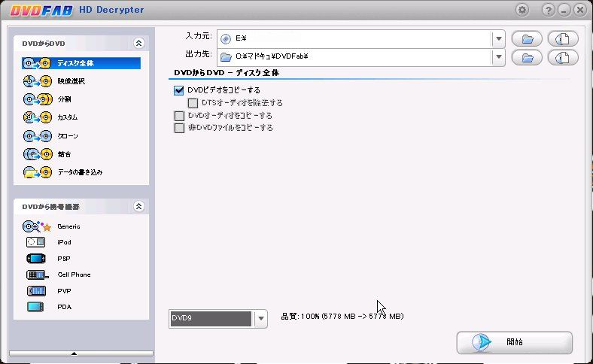This screenshot has height=364, width=593.
Task: Click the DVDFab logo in title bar
Action: [x=41, y=11]
